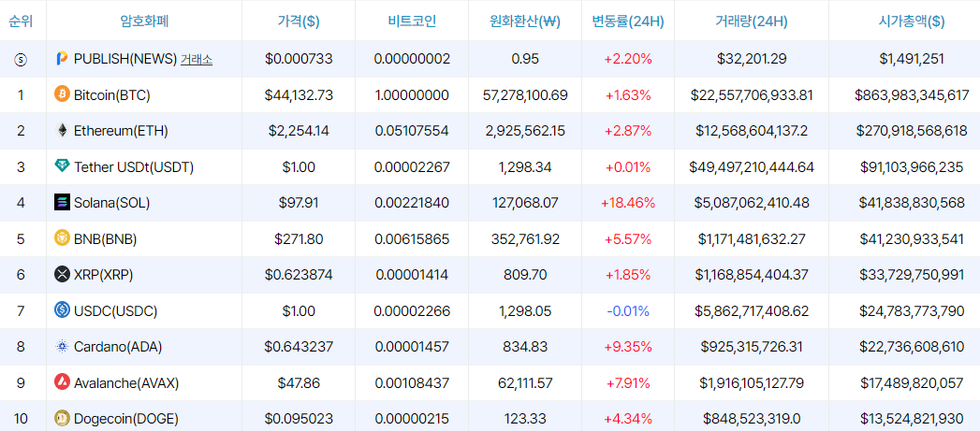Viewport: 980px width, 431px height.
Task: Click the Solana logo icon
Action: 62,202
